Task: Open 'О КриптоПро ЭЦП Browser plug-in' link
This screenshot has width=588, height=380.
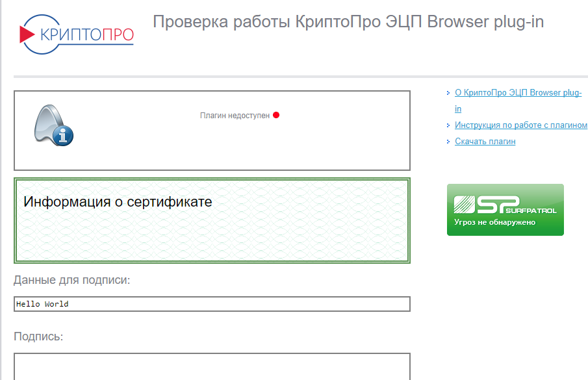Action: 518,101
